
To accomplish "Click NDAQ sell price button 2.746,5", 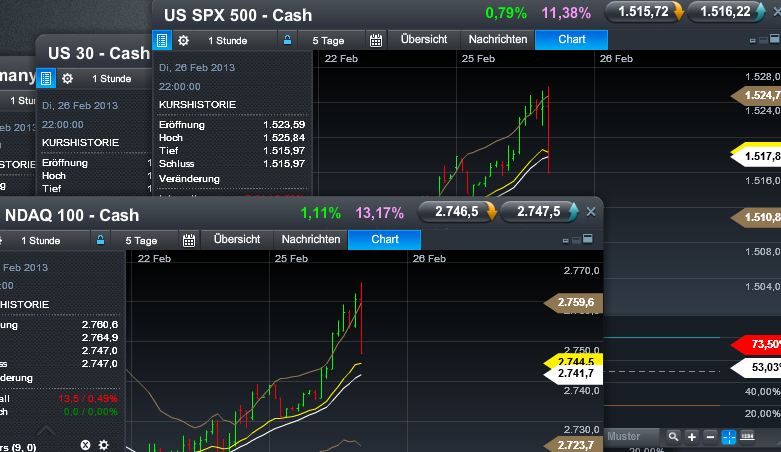I will (457, 212).
